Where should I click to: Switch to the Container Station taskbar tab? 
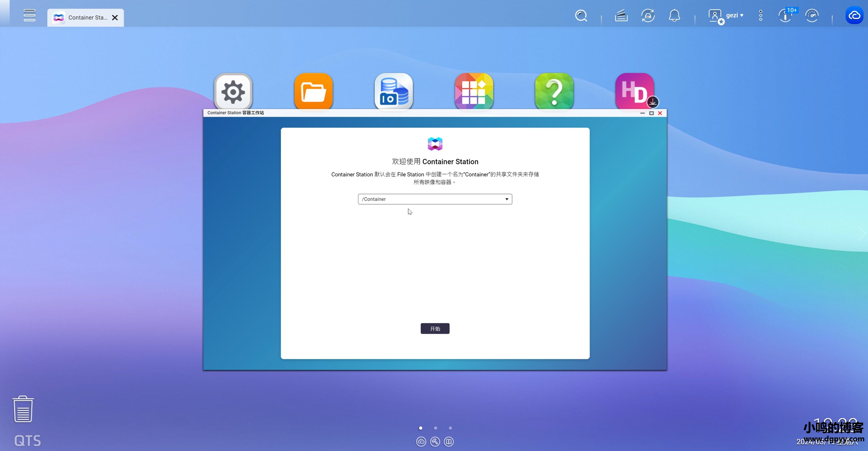[x=85, y=17]
